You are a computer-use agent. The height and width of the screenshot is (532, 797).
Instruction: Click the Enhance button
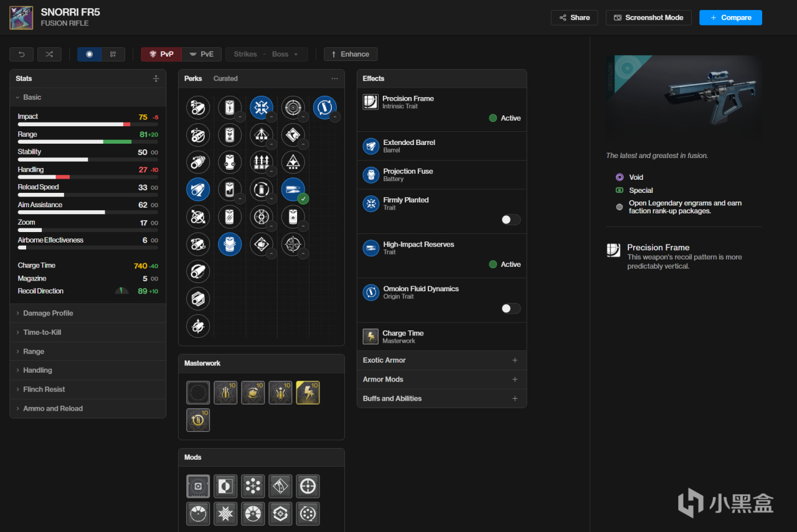(351, 54)
